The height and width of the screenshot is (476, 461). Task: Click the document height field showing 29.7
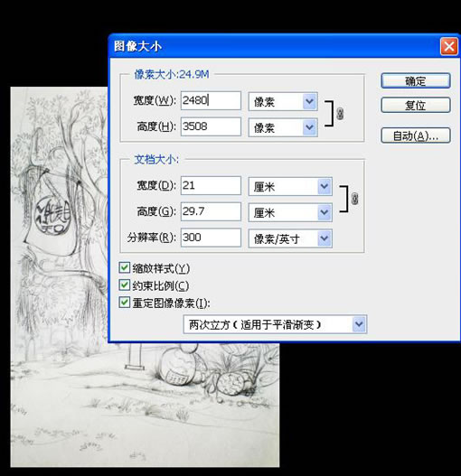pyautogui.click(x=211, y=211)
